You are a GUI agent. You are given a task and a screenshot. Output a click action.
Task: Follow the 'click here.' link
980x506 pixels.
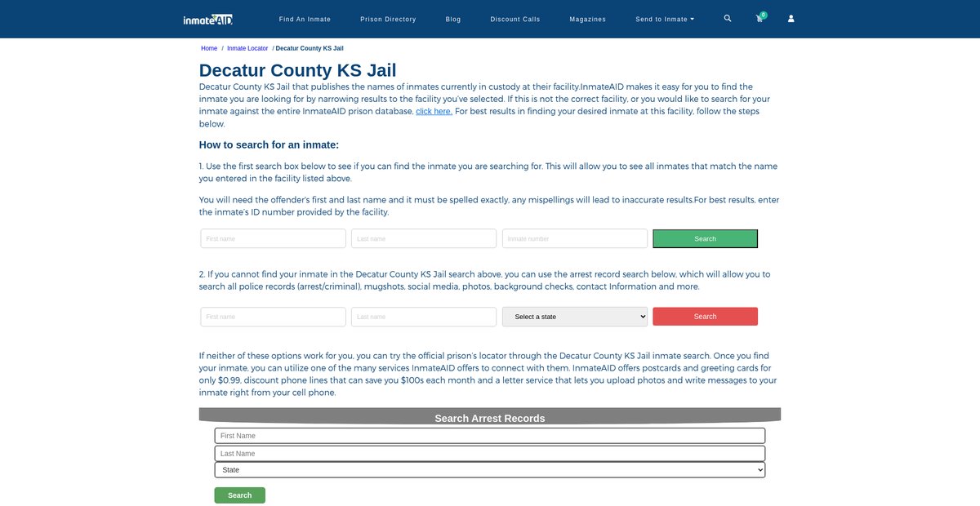point(434,111)
